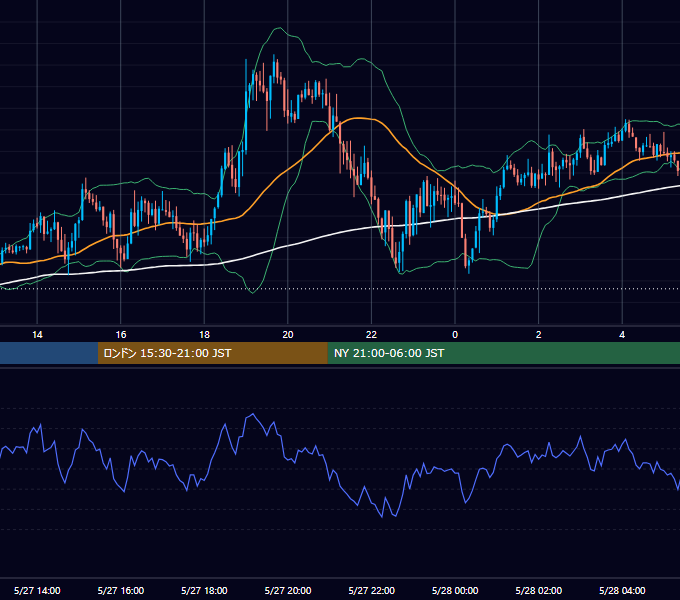Click the 5/28 02:00 label on the oscillator axis
Image resolution: width=680 pixels, height=600 pixels.
[539, 590]
